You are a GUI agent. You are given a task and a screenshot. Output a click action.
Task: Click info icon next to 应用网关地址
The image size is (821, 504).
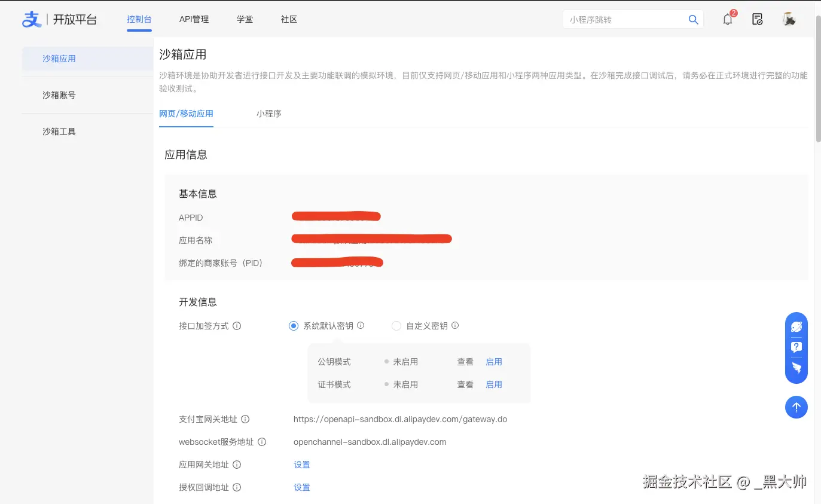click(x=237, y=465)
